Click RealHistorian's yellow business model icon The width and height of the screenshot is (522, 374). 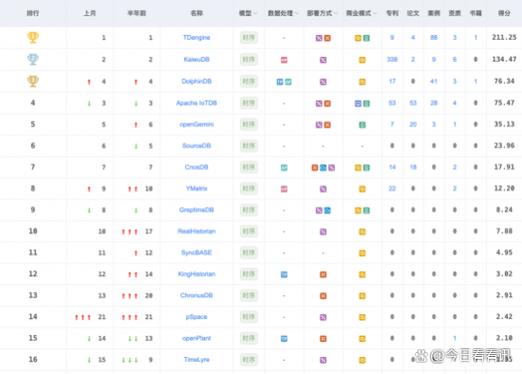pos(362,232)
